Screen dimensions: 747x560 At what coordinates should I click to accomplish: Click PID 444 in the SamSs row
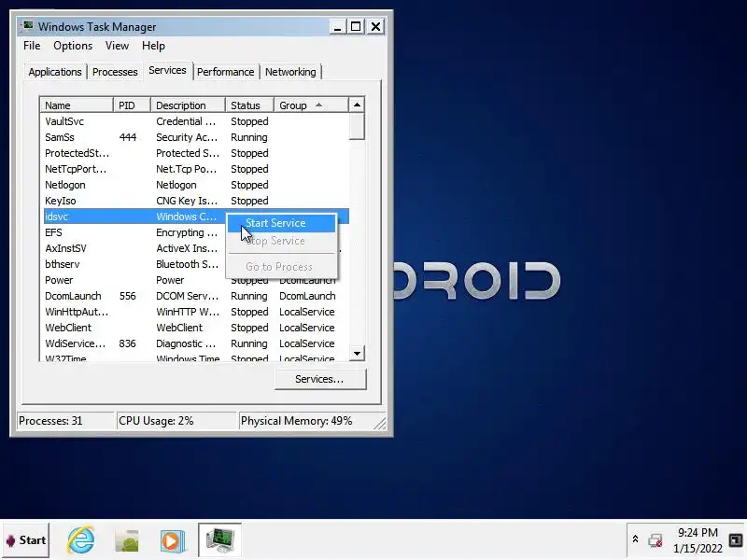tap(128, 137)
